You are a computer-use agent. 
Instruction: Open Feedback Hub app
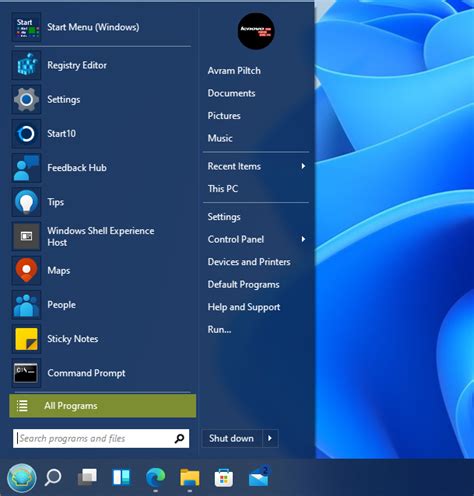point(100,168)
